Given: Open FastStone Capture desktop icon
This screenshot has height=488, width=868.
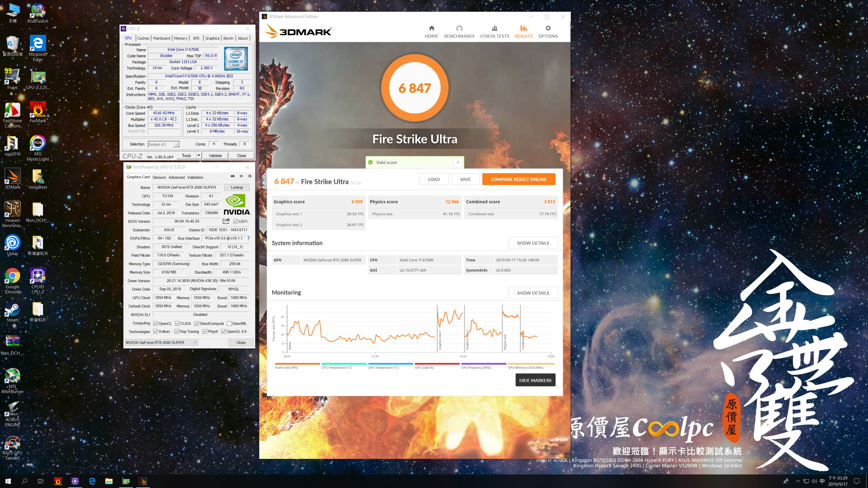Looking at the screenshot, I should pos(12,115).
